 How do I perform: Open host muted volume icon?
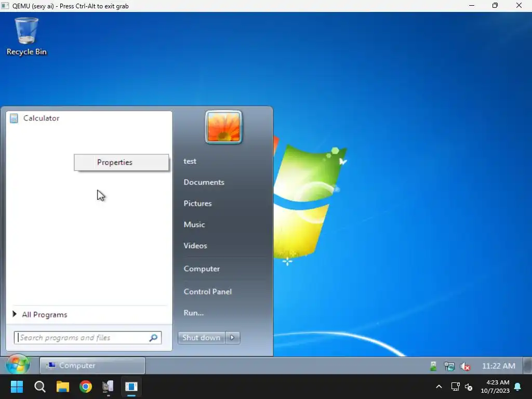469,387
